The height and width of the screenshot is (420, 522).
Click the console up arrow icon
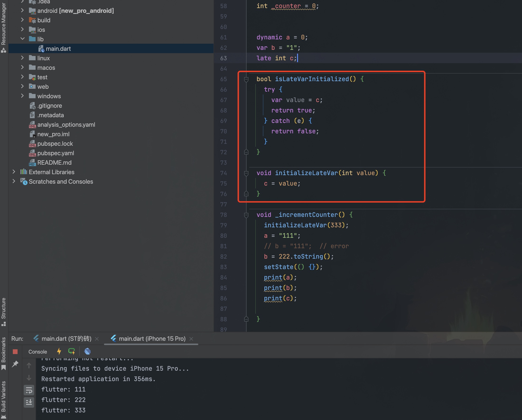(x=29, y=365)
